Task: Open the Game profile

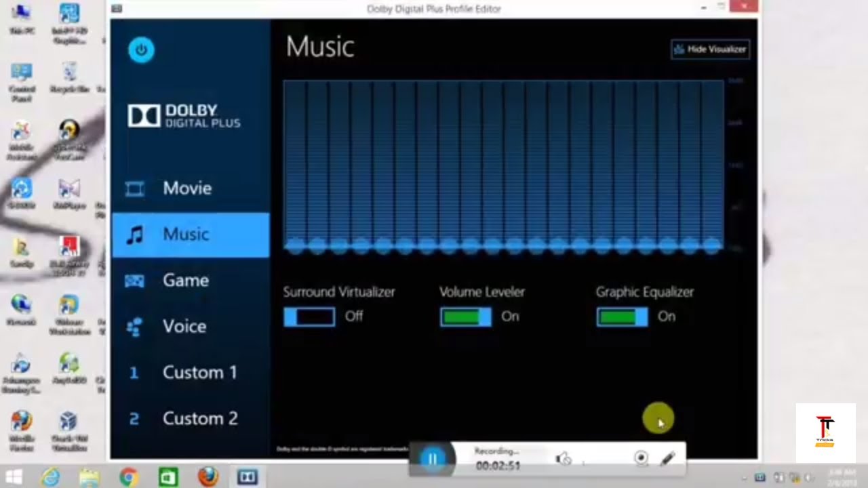Action: tap(191, 281)
